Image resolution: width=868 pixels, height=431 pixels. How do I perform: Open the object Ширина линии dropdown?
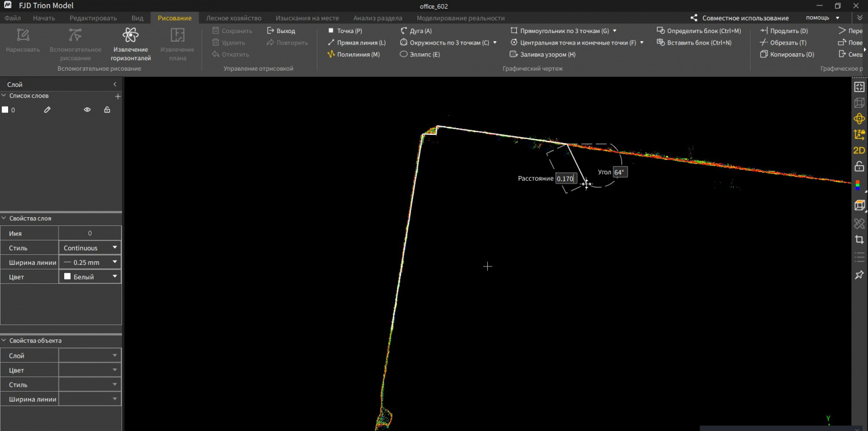(x=90, y=399)
